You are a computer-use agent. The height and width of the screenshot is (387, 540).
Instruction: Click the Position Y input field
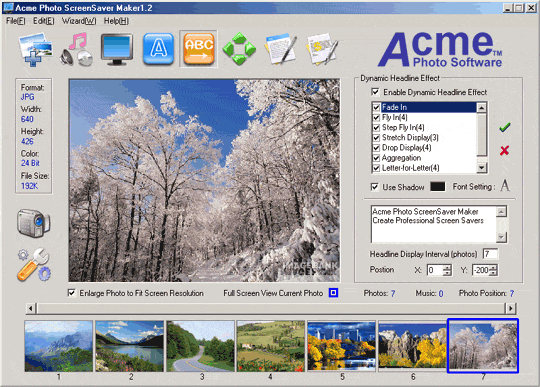pos(481,270)
